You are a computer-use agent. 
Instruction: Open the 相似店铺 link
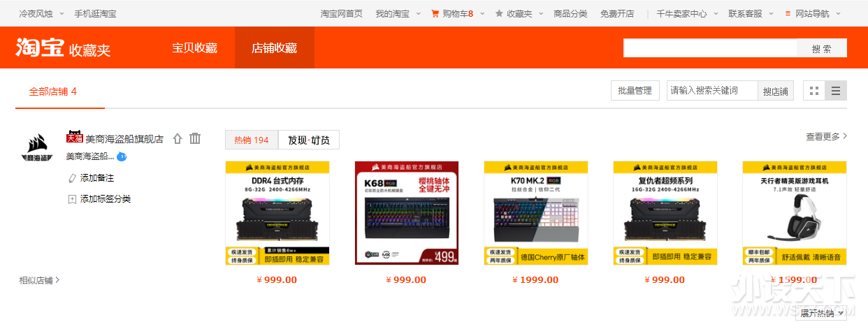[39, 280]
